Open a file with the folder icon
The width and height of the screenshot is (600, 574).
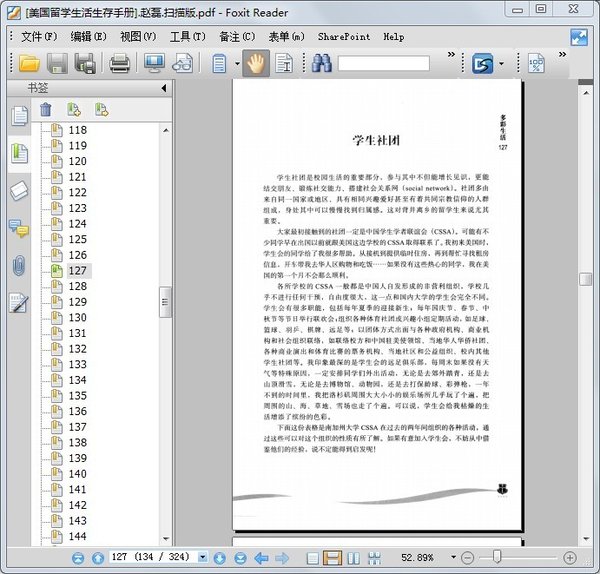29,63
